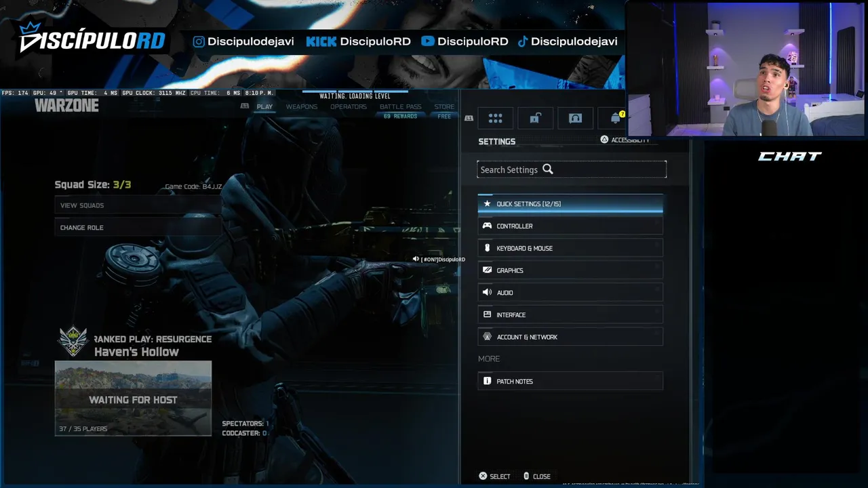Click the mouse icon beside Keyboard & Mouse
This screenshot has width=868, height=488.
(x=487, y=248)
